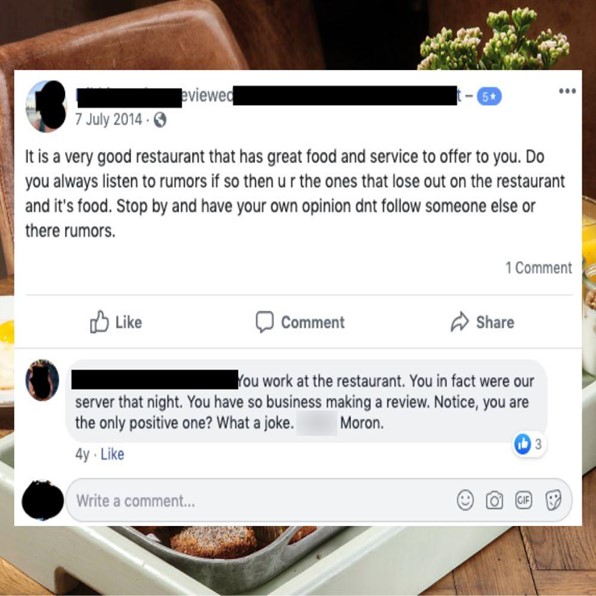Click the share arrow icon
This screenshot has width=596, height=596.
[460, 322]
